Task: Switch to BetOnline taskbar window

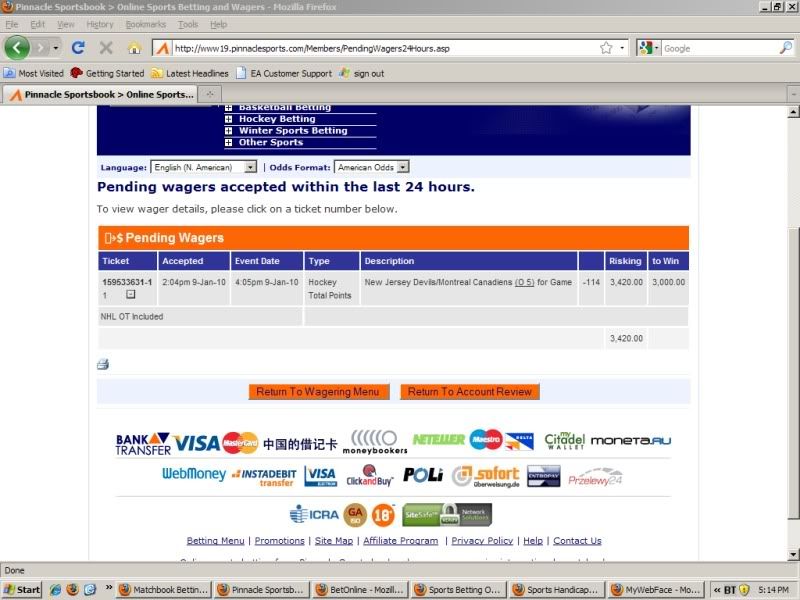Action: click(361, 590)
